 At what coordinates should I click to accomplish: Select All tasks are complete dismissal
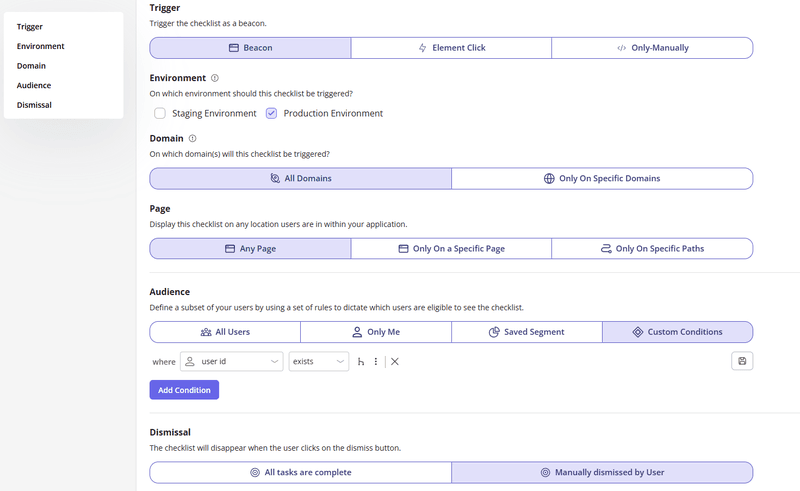point(300,472)
